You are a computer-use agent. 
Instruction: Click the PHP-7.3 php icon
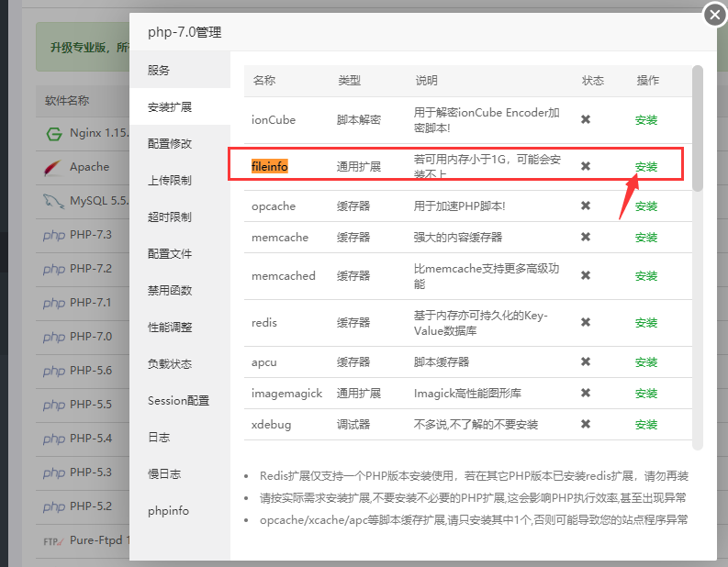pyautogui.click(x=54, y=235)
